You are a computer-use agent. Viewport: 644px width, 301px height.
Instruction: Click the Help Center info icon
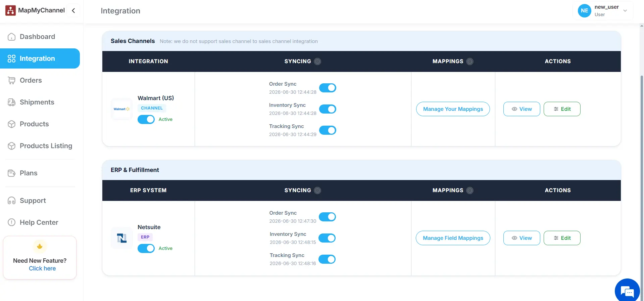coord(11,222)
